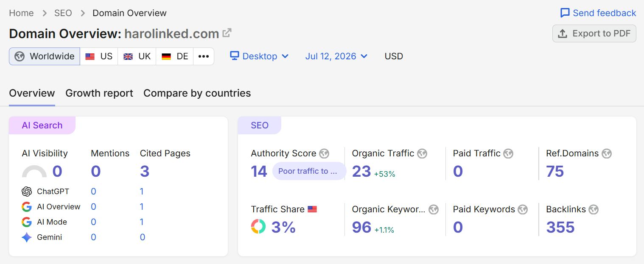Switch to the Overview tab
Image resolution: width=644 pixels, height=264 pixels.
[32, 93]
